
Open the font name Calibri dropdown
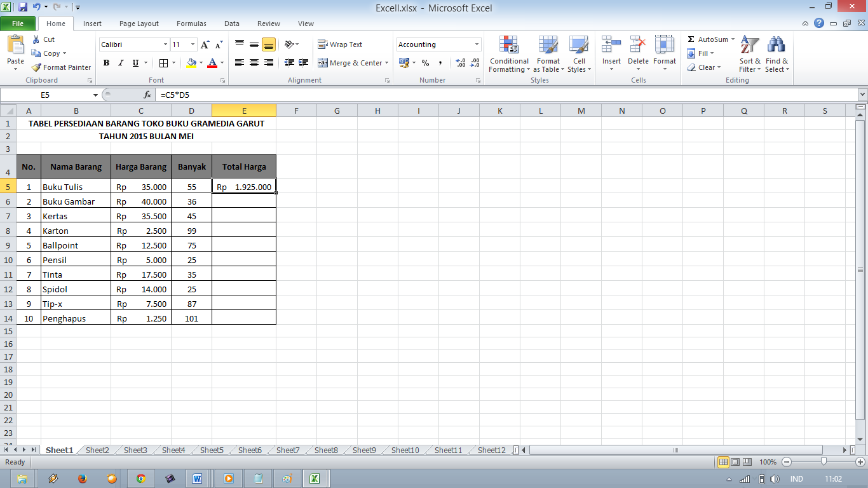click(165, 44)
